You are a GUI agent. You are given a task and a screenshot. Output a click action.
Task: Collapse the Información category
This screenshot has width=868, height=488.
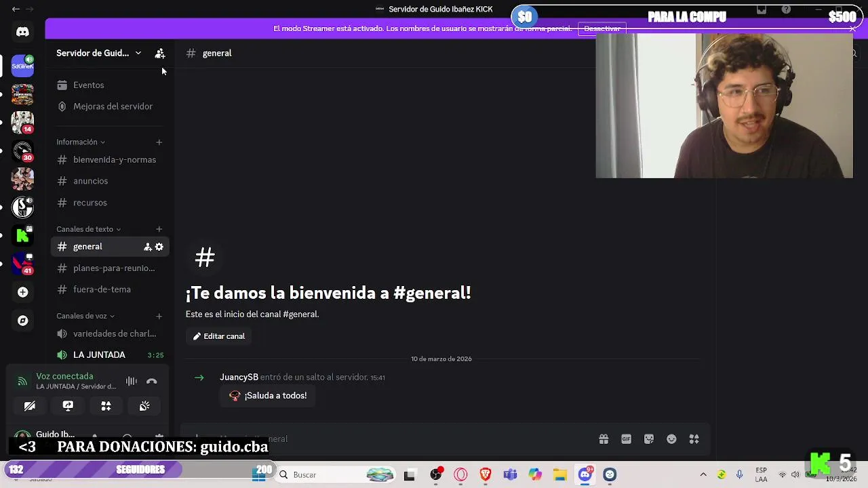coord(81,142)
